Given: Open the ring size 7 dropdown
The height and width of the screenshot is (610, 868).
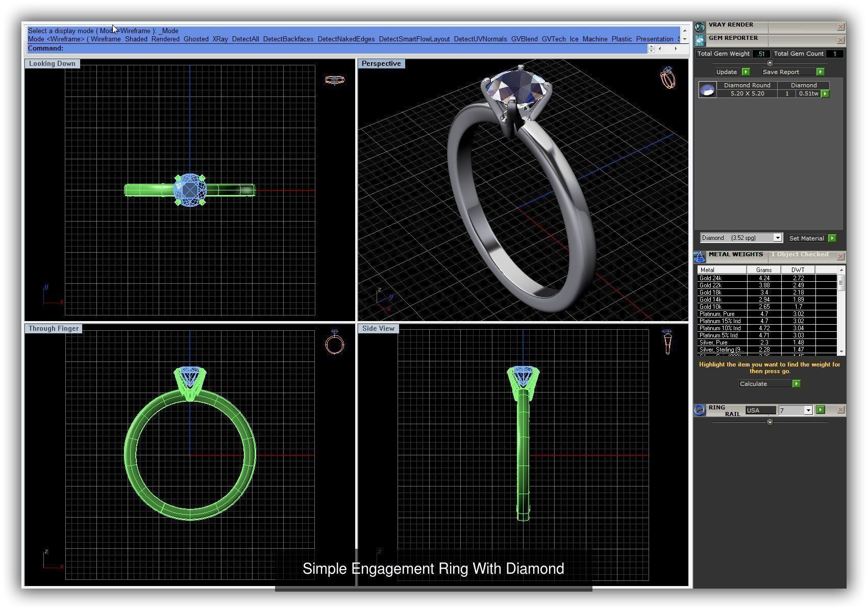Looking at the screenshot, I should click(x=808, y=410).
